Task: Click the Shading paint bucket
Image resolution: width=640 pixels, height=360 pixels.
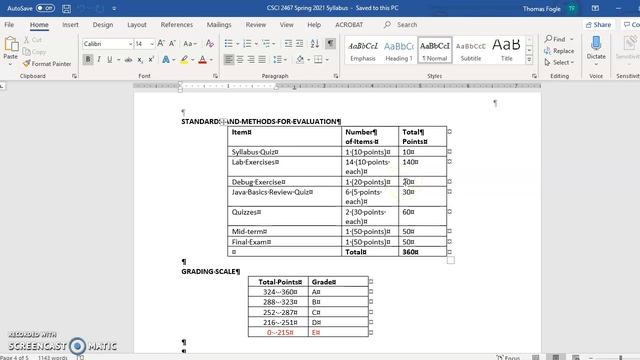Action: 300,60
